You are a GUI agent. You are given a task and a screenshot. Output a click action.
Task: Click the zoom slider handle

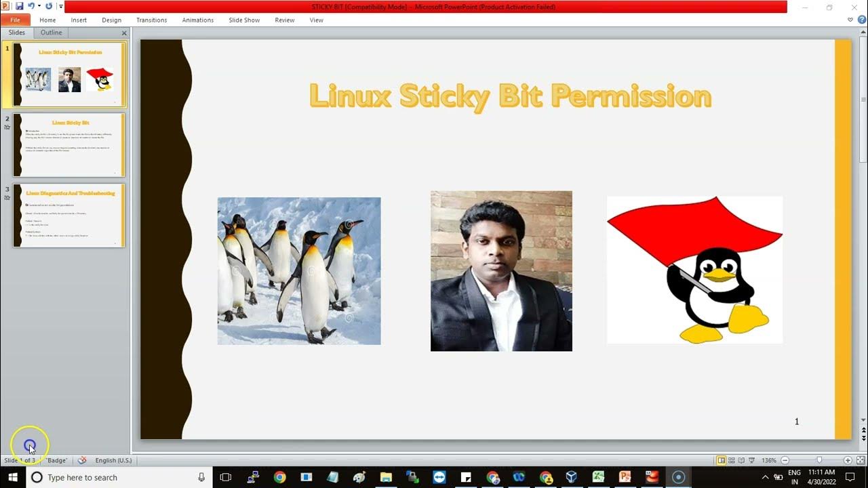click(x=819, y=460)
